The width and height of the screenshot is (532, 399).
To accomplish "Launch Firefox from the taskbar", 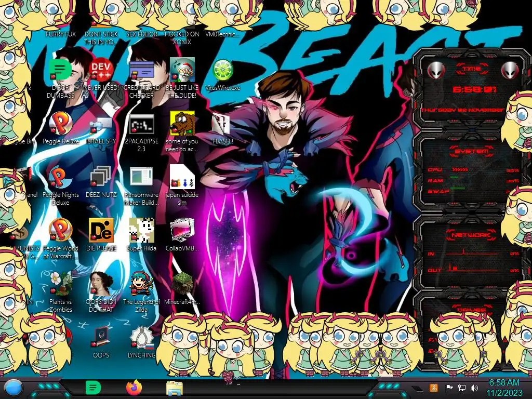I will (134, 388).
